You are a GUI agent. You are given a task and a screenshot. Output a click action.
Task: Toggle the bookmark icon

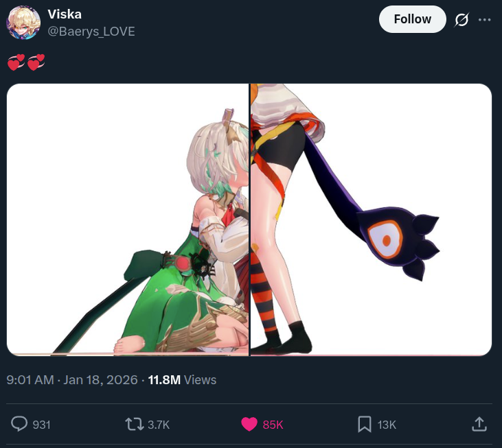tap(365, 425)
